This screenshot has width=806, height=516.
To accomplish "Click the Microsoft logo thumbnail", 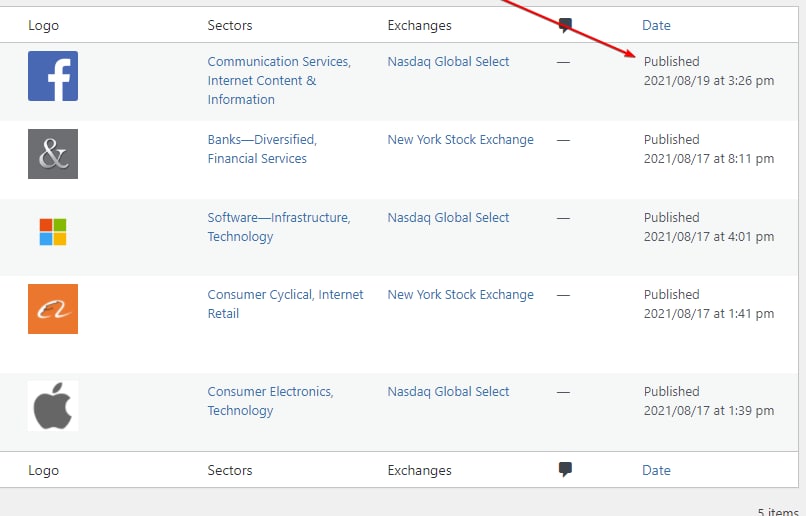I will (53, 232).
